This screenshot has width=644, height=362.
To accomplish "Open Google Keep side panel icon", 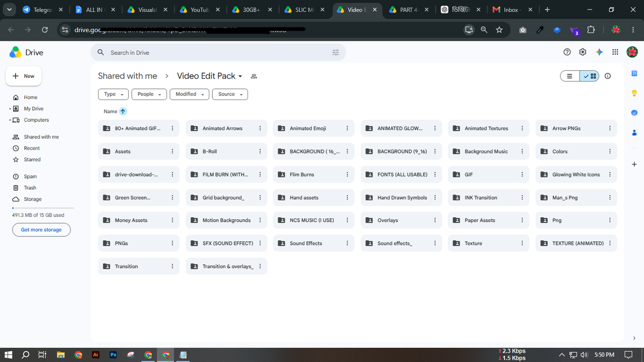I will (x=634, y=93).
